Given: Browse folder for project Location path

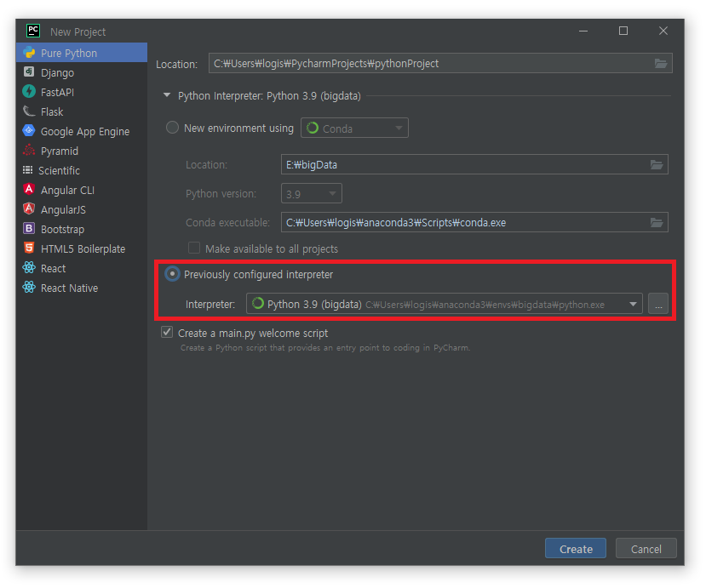Looking at the screenshot, I should point(661,64).
